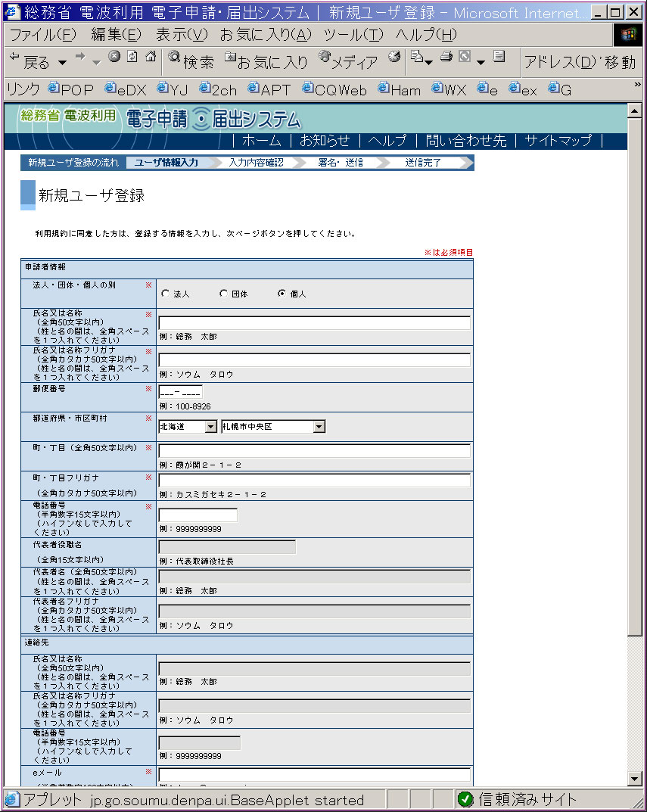
Task: Open the 検索 search pane
Action: click(191, 61)
